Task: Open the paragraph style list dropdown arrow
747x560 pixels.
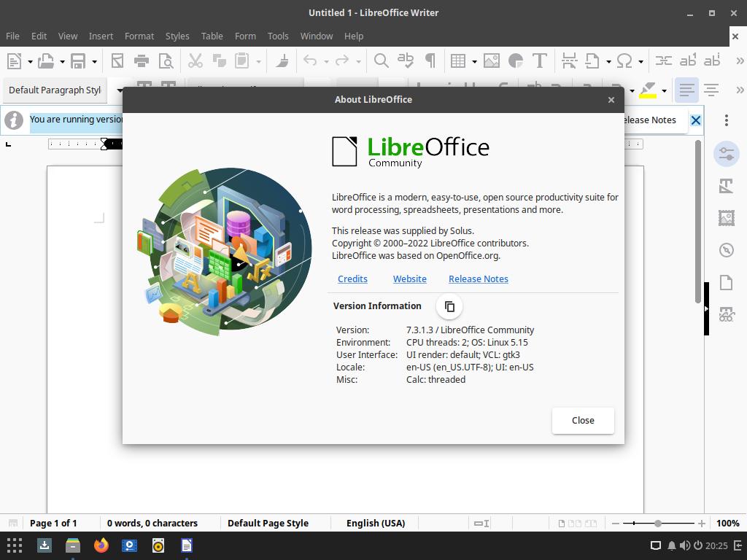Action: tap(120, 90)
